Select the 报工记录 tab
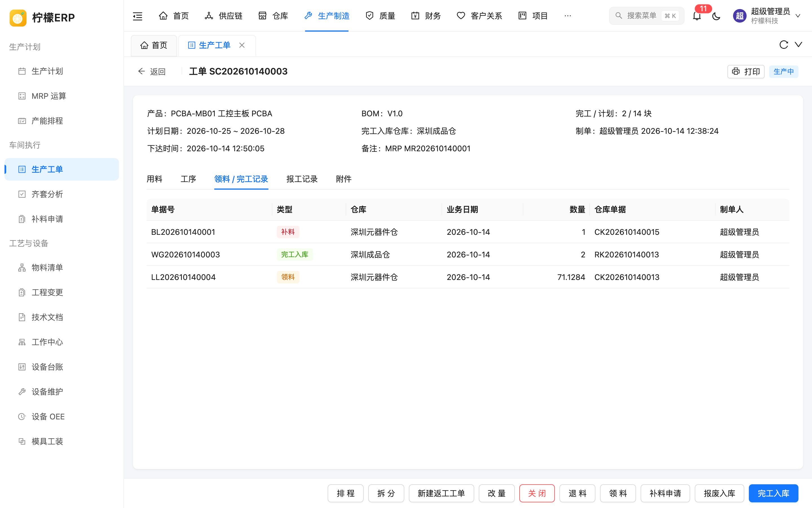Screen dimensions: 812x508 [302, 179]
